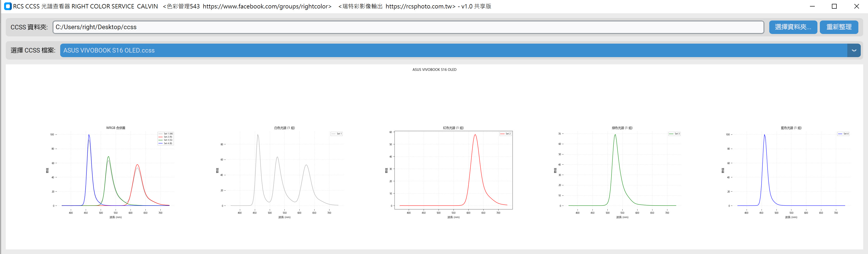The width and height of the screenshot is (868, 254).
Task: Click the Set 3 legend in green chart
Action: coord(675,134)
